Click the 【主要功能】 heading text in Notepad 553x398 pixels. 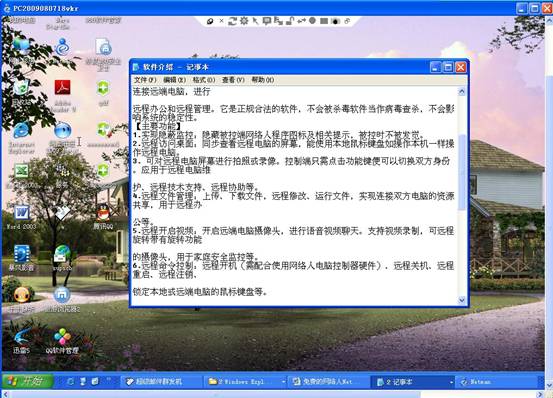(x=158, y=126)
